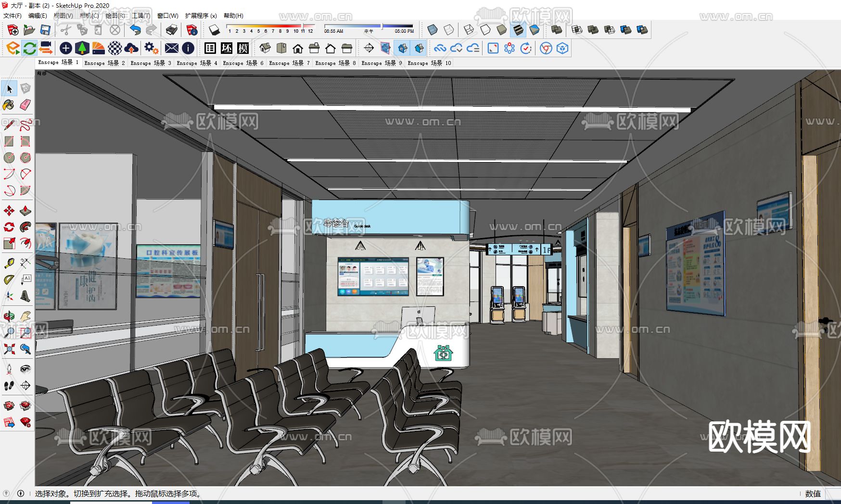841x504 pixels.
Task: Choose the 3D Text tool
Action: pos(25,296)
